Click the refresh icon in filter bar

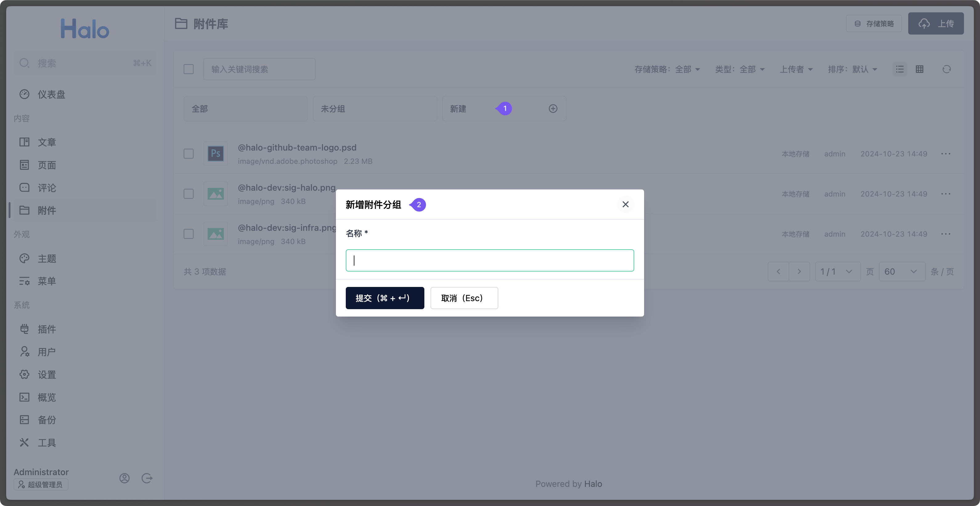[946, 69]
